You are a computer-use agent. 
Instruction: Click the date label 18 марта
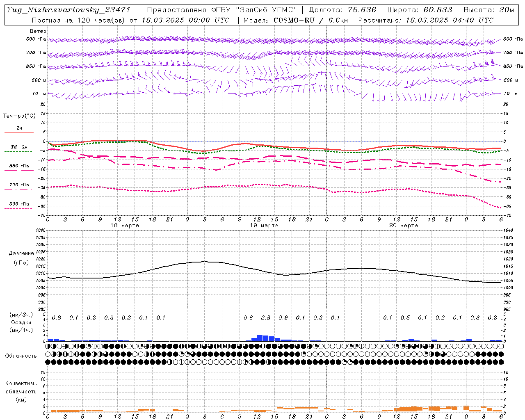click(125, 226)
